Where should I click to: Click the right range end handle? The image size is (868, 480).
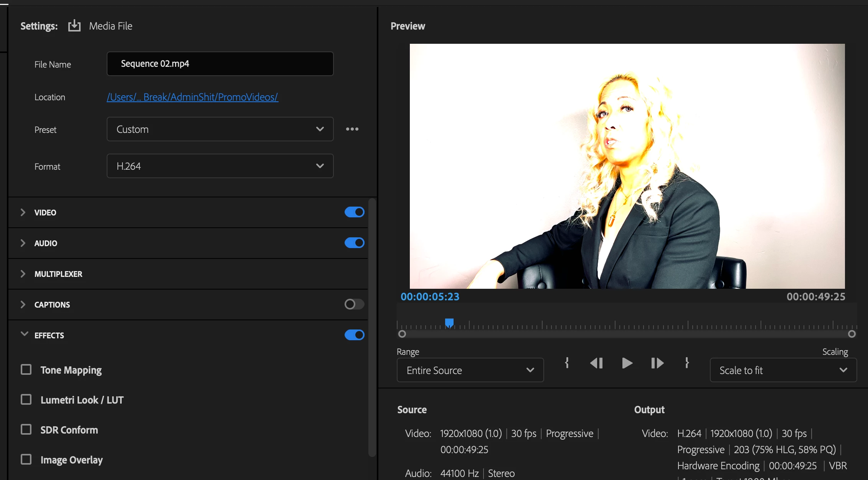[851, 334]
